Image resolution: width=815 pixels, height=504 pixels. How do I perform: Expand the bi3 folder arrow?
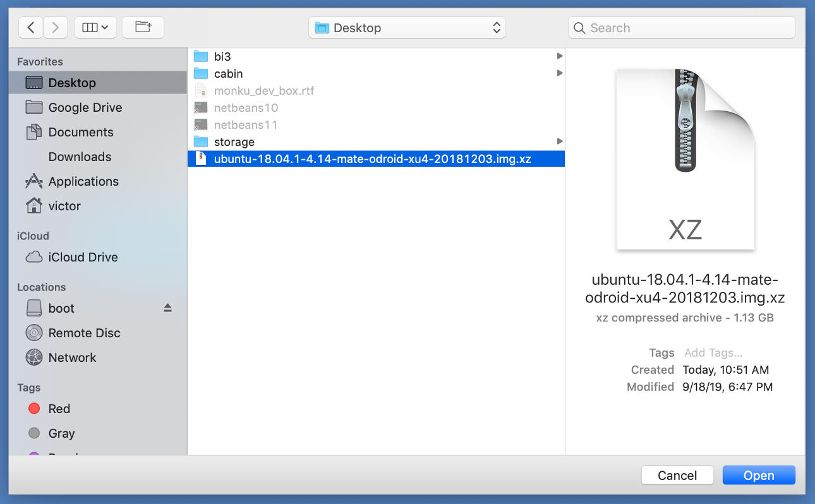point(559,56)
